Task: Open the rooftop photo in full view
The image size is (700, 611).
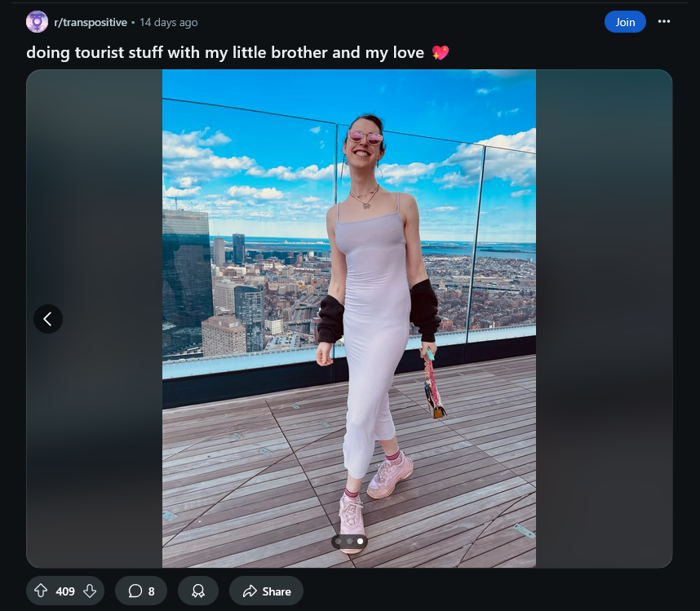Action: point(349,318)
